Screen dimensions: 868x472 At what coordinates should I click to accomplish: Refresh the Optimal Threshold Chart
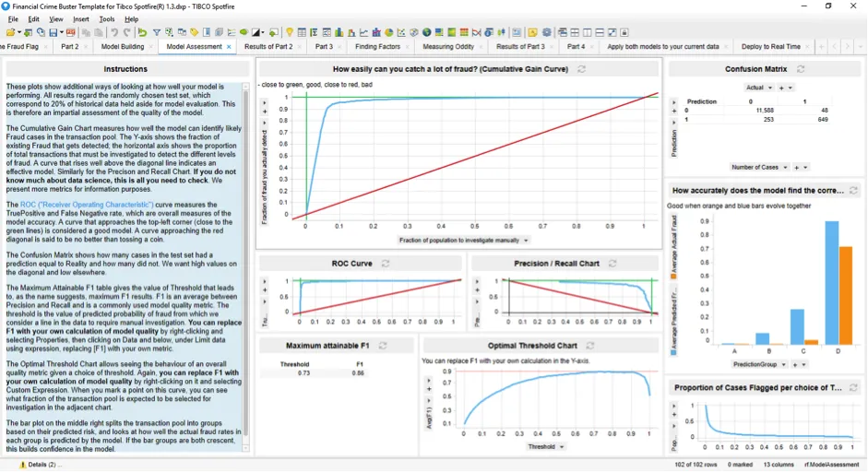[590, 346]
